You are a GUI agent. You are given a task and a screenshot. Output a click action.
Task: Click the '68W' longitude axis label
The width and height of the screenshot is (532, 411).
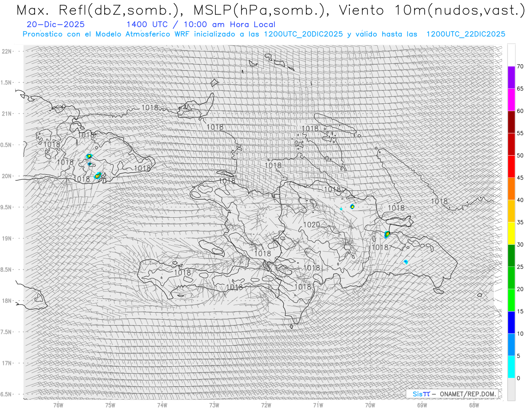tap(474, 405)
